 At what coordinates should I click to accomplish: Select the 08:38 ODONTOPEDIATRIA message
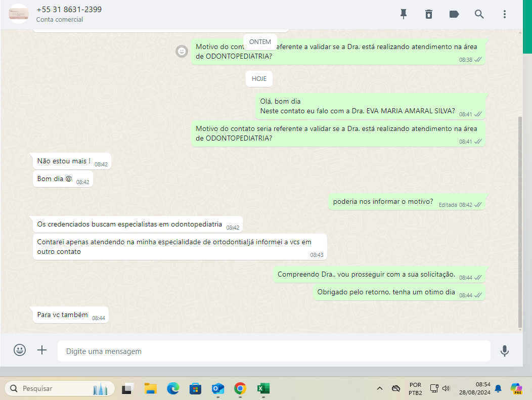[x=338, y=52]
